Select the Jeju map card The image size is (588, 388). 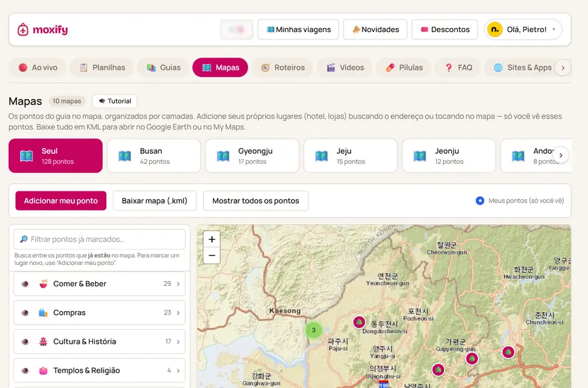pos(350,156)
